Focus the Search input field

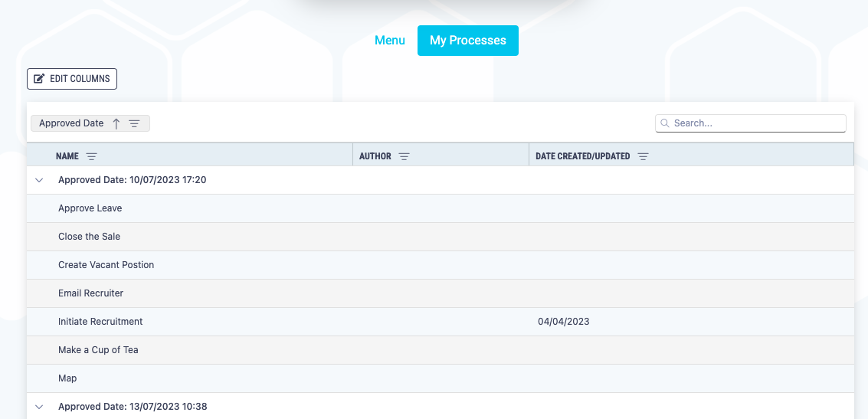[x=751, y=123]
